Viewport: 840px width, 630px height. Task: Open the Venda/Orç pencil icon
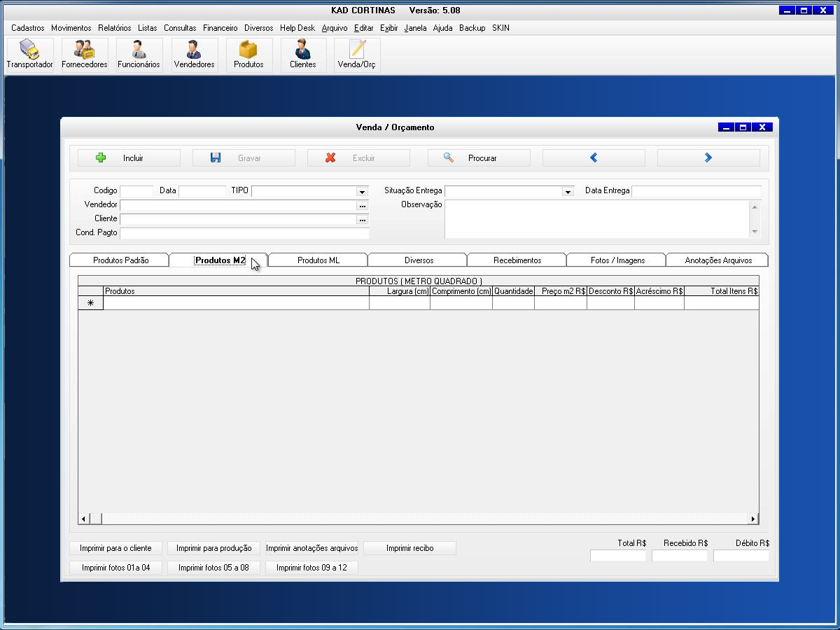point(357,55)
